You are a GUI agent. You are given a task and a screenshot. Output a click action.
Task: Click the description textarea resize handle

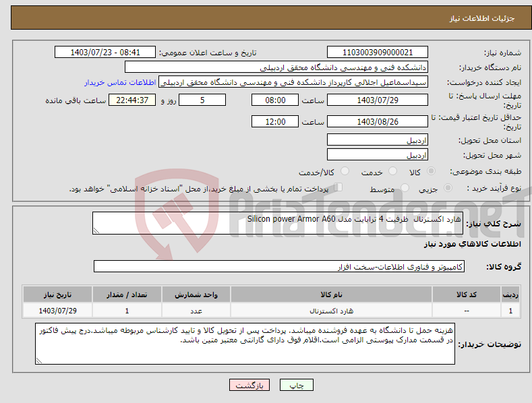(x=96, y=230)
